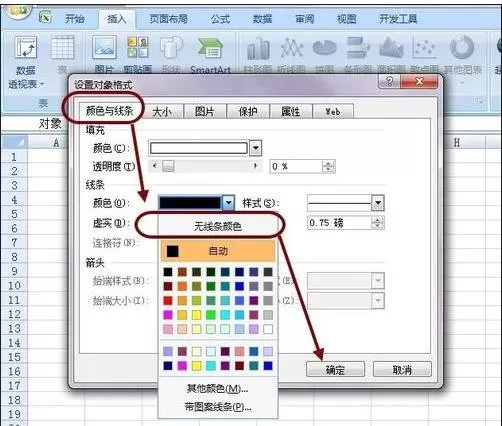Expand the fill color (填充颜色) dropdown arrow
This screenshot has height=426, width=502.
[256, 148]
